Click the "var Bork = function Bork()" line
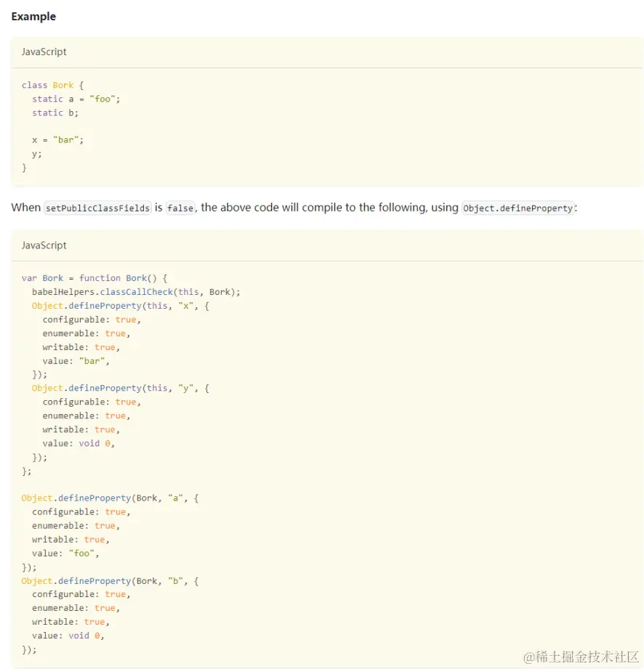644x669 pixels. pos(94,278)
